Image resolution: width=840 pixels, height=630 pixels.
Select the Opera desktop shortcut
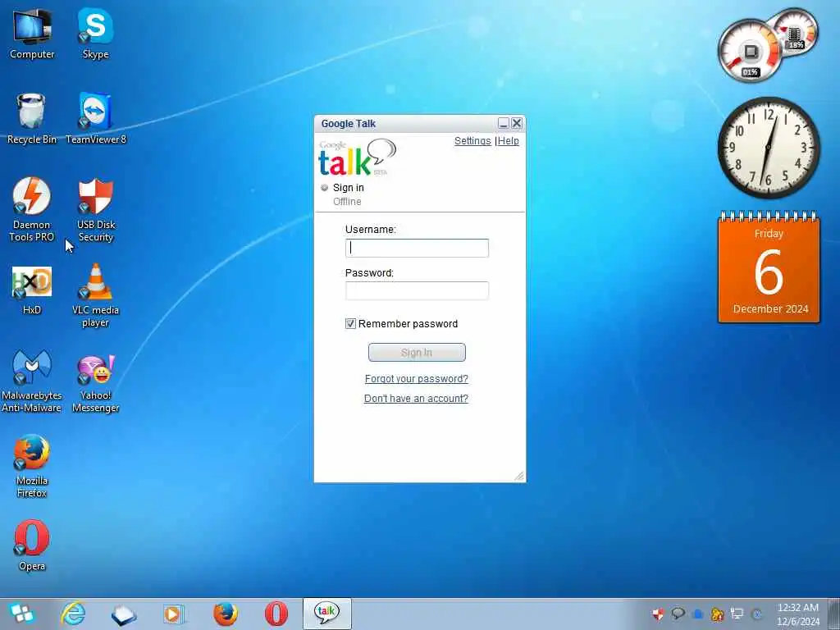click(x=32, y=545)
